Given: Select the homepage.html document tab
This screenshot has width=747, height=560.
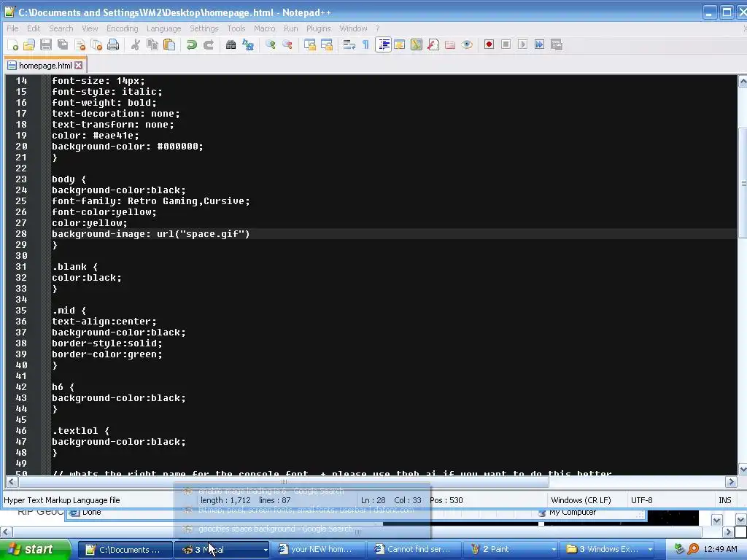Looking at the screenshot, I should click(x=45, y=65).
